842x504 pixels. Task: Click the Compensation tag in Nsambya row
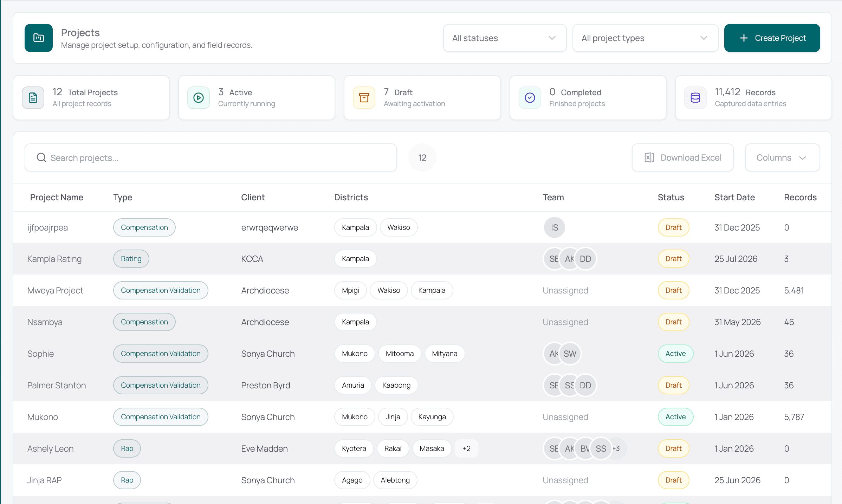click(x=144, y=322)
